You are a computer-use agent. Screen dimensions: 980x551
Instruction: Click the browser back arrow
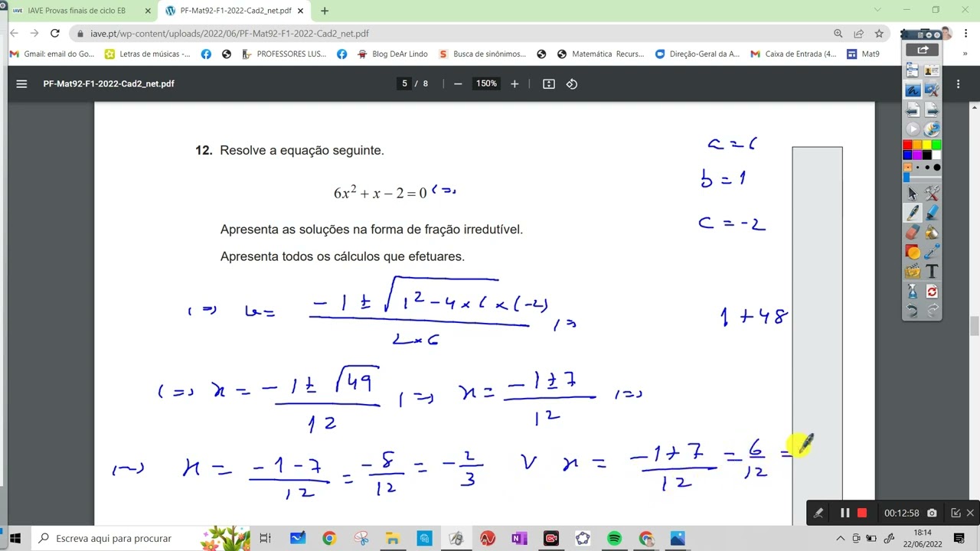pos(14,34)
